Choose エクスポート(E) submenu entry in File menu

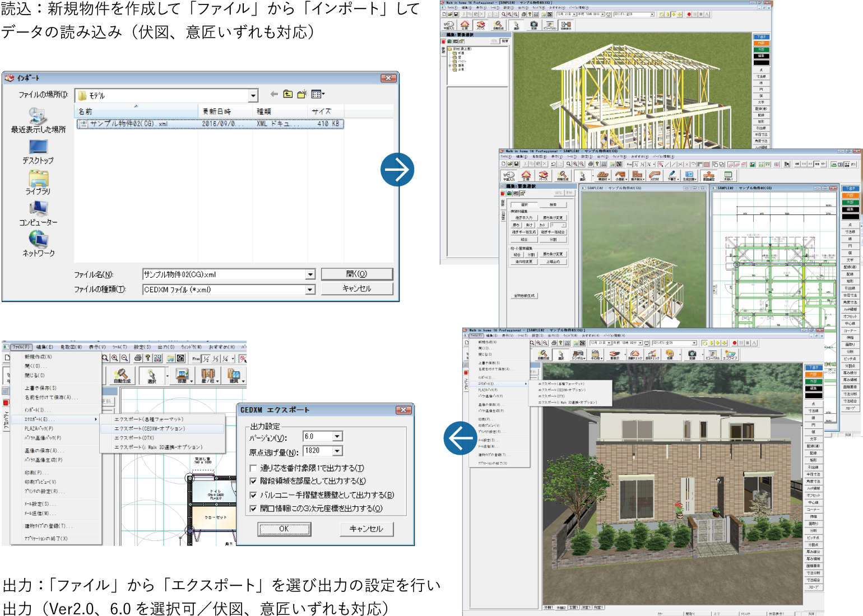[x=55, y=419]
